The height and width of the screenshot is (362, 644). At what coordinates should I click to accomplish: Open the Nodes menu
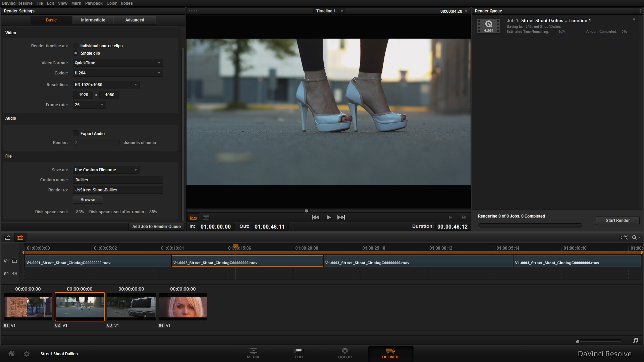click(x=127, y=3)
